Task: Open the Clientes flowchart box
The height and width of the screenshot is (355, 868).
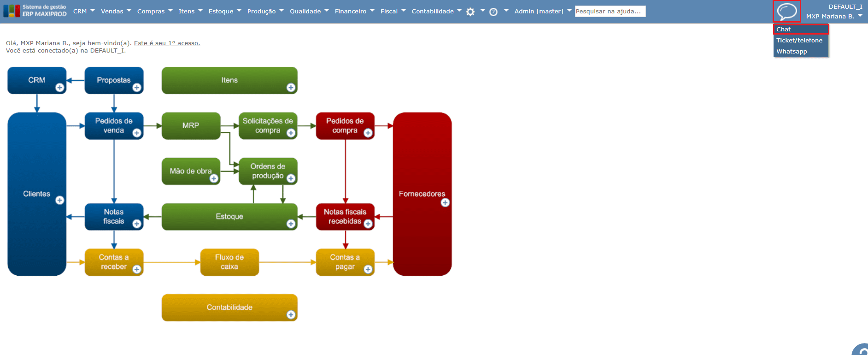Action: (37, 194)
